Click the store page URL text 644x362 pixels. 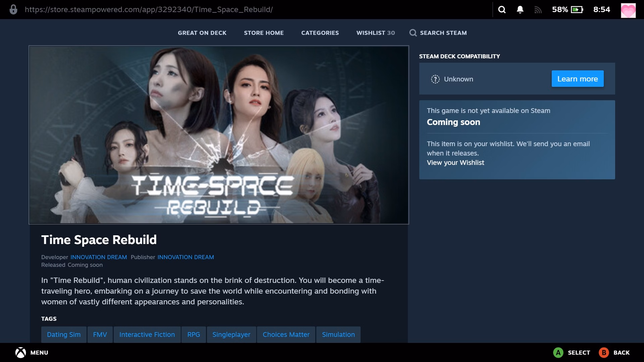(x=149, y=9)
